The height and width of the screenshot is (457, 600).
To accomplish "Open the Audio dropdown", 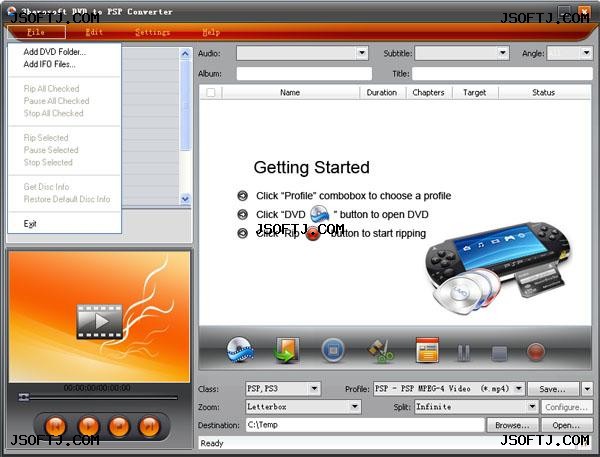I will point(362,53).
